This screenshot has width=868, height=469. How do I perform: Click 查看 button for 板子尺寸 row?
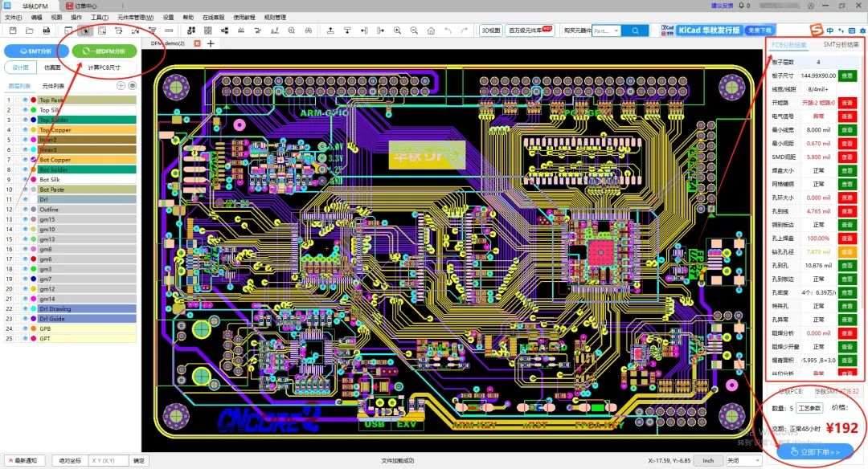(847, 75)
